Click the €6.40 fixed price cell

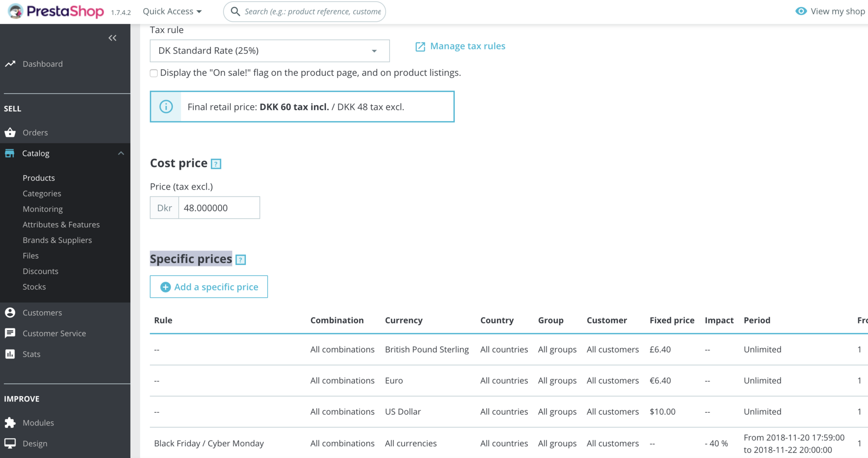click(660, 381)
